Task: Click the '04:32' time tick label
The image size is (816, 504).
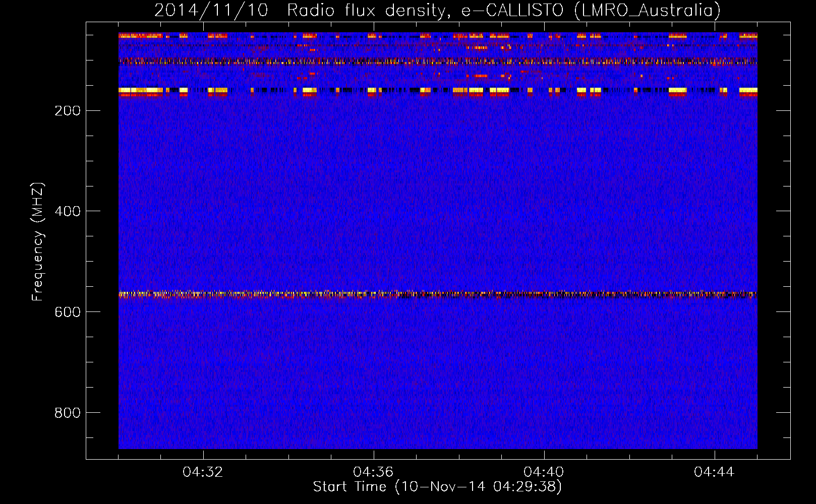Action: click(203, 472)
